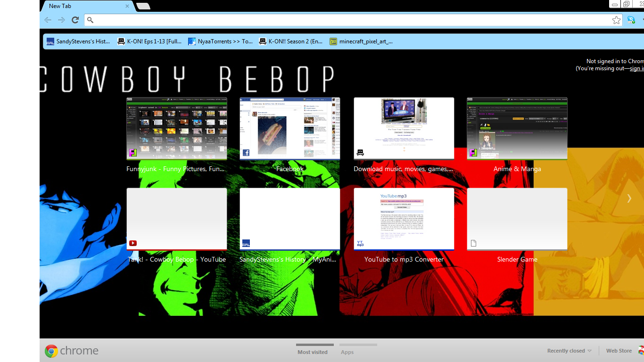Viewport: 644px width, 362px height.
Task: Click the browser Back arrow button
Action: point(48,20)
